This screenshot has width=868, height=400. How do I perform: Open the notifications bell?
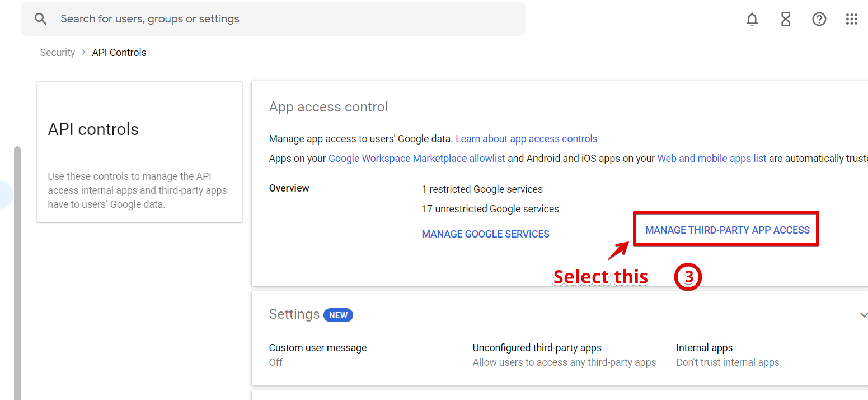tap(752, 20)
